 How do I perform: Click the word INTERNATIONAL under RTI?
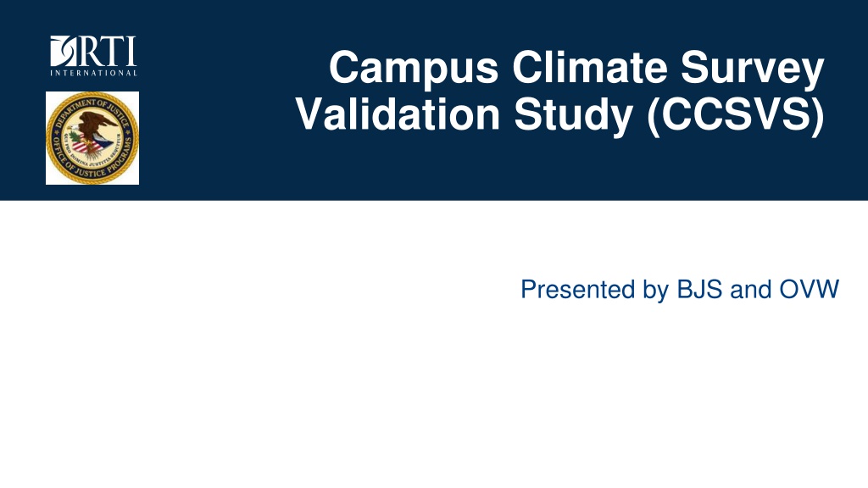[93, 73]
